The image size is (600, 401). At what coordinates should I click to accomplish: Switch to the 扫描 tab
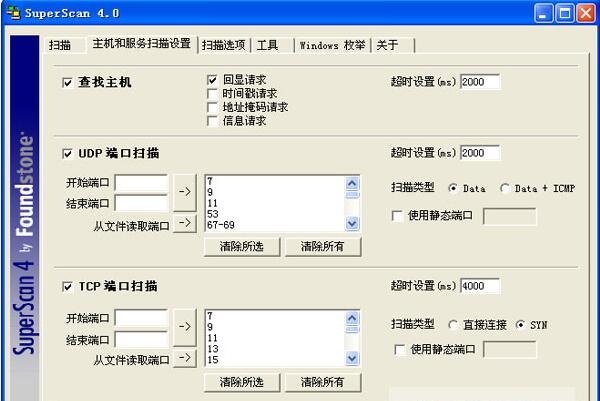coord(60,45)
